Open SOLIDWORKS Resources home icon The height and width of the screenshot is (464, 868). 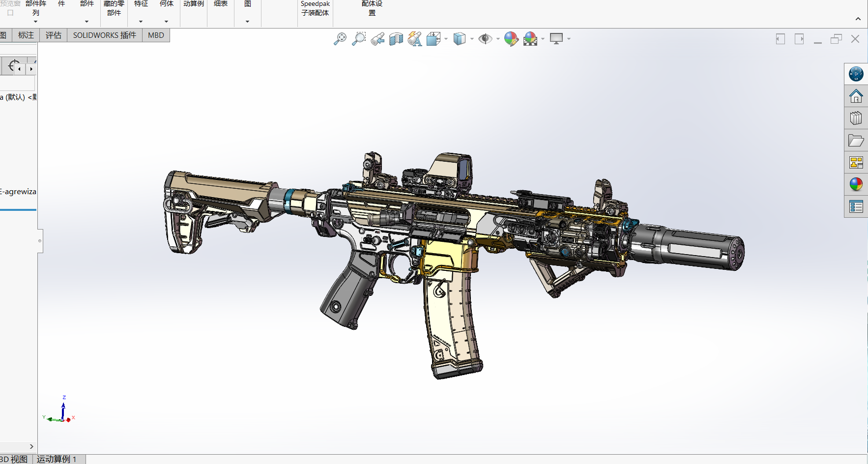point(856,96)
